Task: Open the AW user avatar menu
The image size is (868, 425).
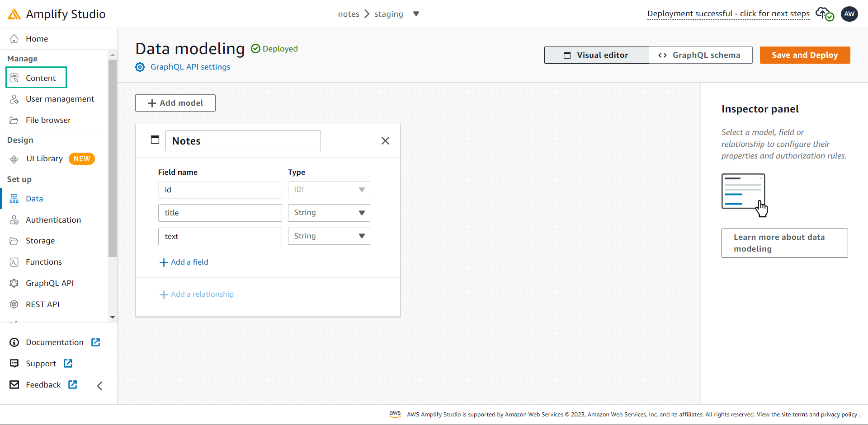Action: 849,14
